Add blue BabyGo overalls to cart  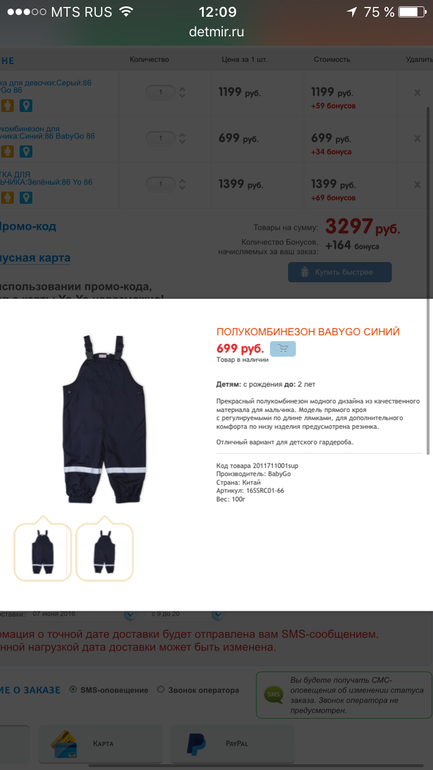283,349
